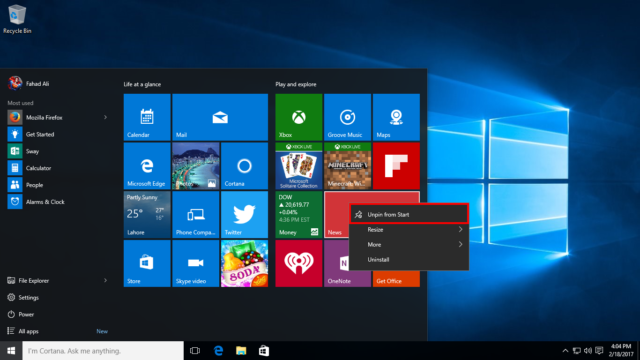Open People app from list

pos(57,184)
